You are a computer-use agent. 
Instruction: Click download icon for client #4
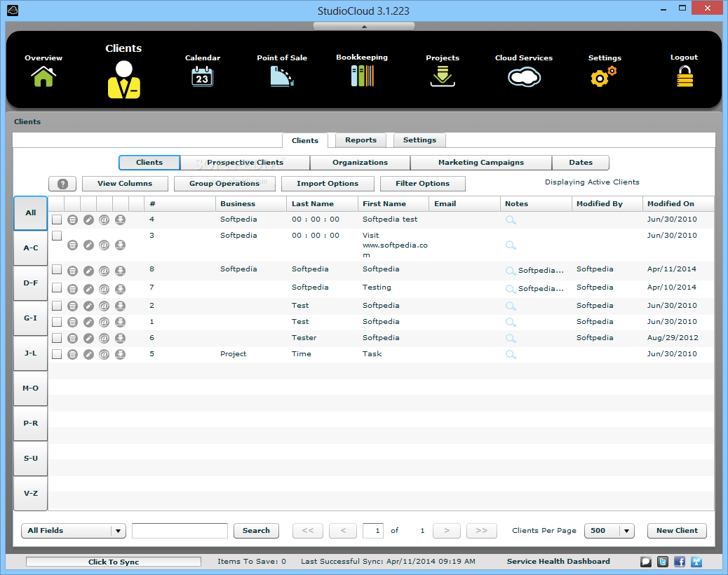click(x=120, y=219)
